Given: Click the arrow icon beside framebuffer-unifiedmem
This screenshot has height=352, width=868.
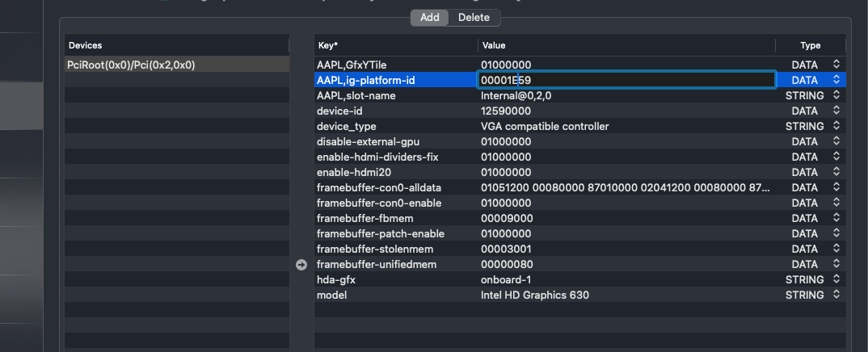Looking at the screenshot, I should coord(301,265).
